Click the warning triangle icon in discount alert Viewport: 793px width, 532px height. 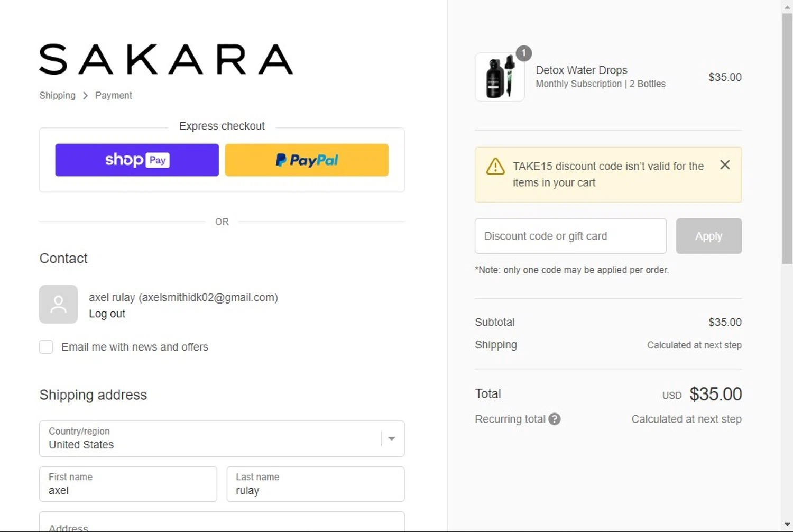(x=495, y=166)
